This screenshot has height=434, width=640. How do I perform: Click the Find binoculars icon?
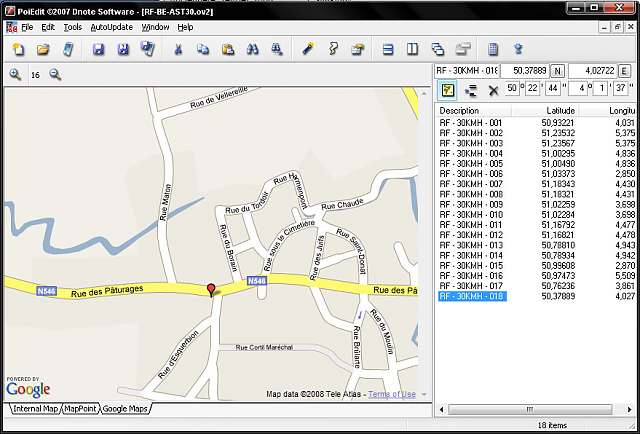pyautogui.click(x=253, y=49)
